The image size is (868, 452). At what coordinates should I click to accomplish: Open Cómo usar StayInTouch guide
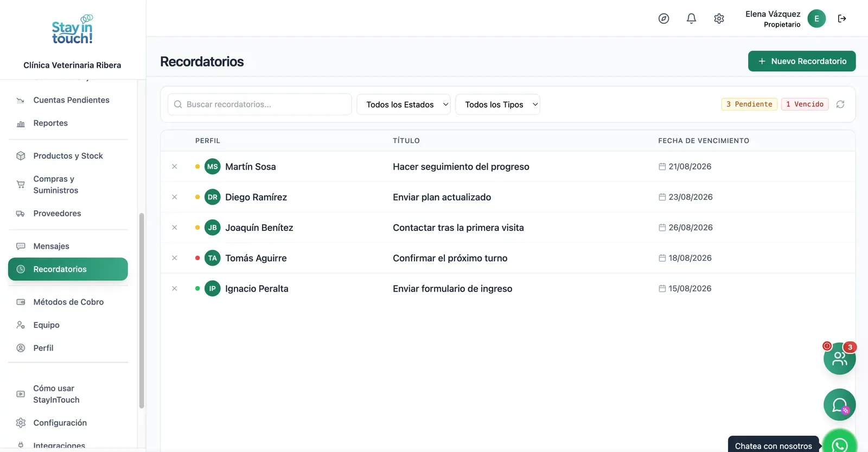pos(68,394)
